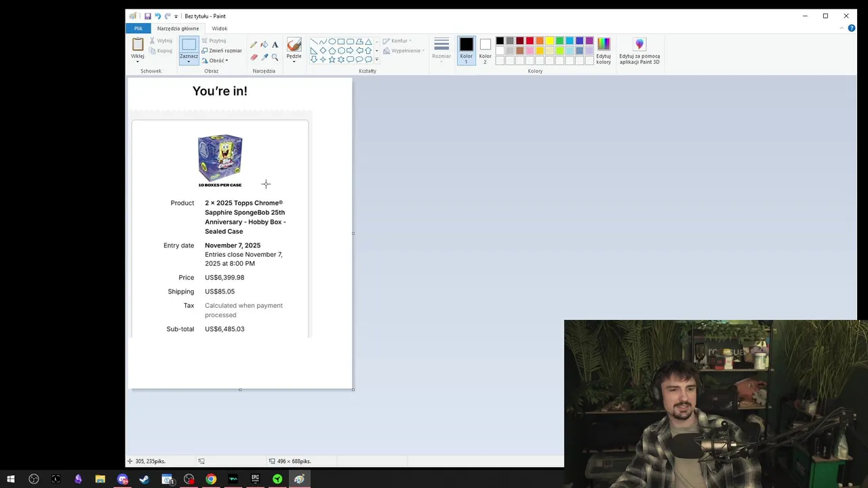Open Google Chrome from the taskbar

point(211,479)
